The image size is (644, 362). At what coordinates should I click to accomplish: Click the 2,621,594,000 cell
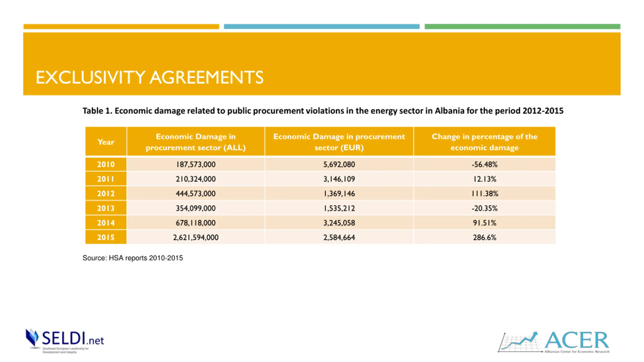(x=196, y=237)
